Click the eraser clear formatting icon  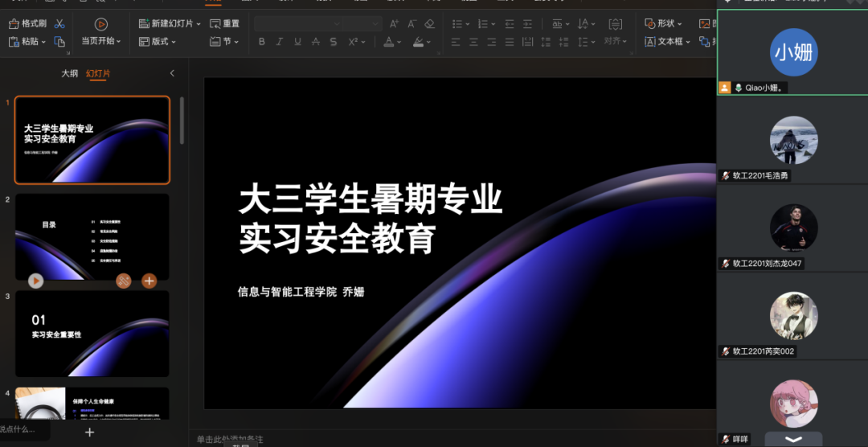click(429, 24)
